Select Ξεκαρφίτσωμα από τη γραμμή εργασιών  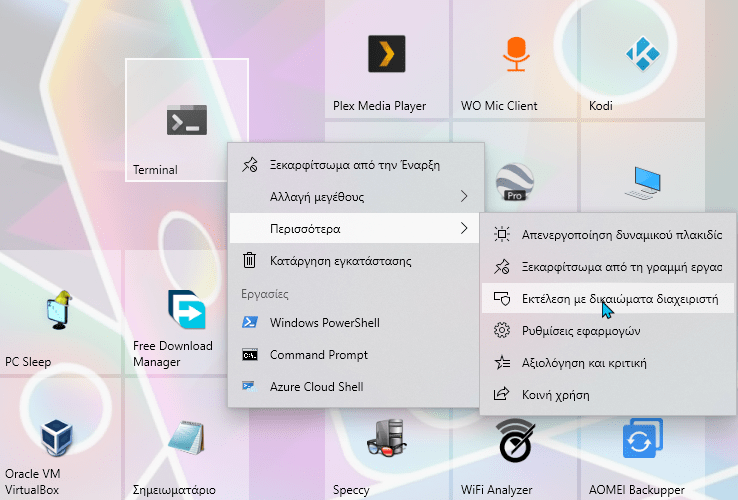tap(608, 266)
